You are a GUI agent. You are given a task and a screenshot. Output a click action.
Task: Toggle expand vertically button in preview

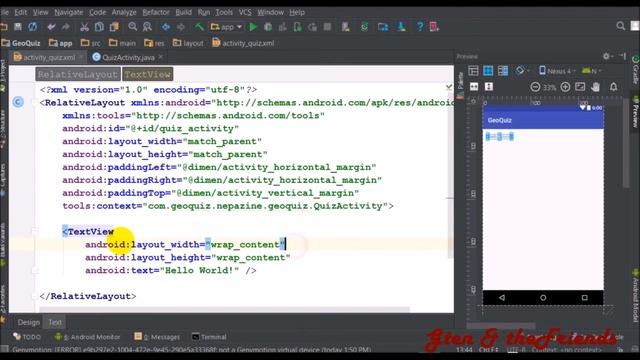point(489,87)
